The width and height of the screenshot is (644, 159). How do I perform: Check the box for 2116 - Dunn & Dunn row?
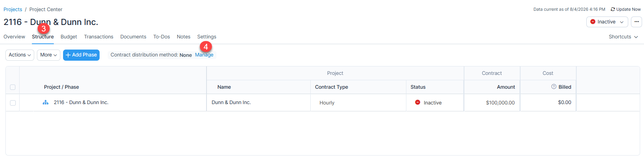tap(13, 103)
